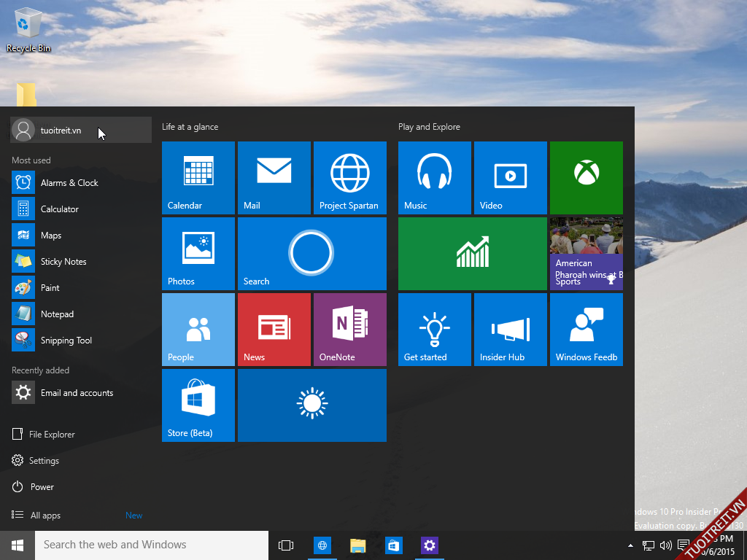Open the tuoitreit.vn user account menu
Viewport: 747px width, 560px height.
click(x=61, y=131)
